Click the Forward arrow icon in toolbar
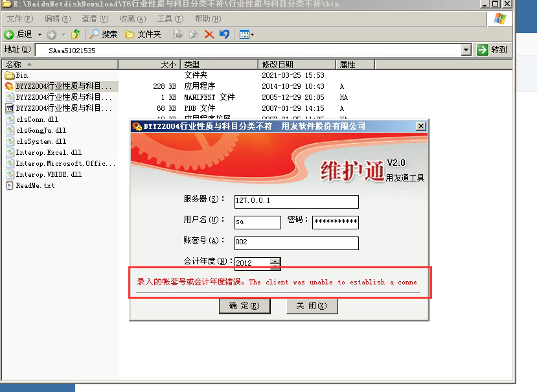The width and height of the screenshot is (537, 392). [x=51, y=34]
